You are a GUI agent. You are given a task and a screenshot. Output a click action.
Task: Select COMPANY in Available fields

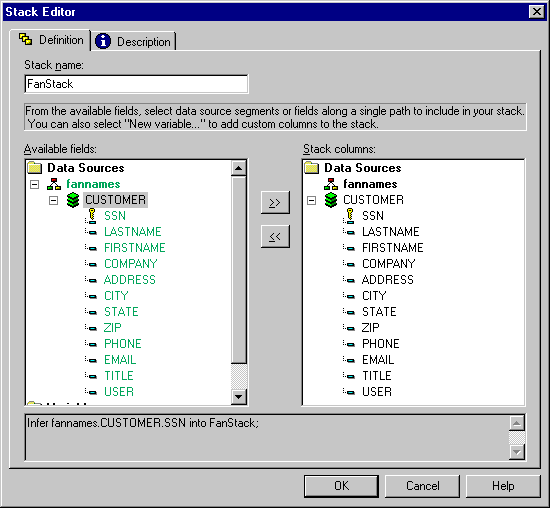[130, 264]
